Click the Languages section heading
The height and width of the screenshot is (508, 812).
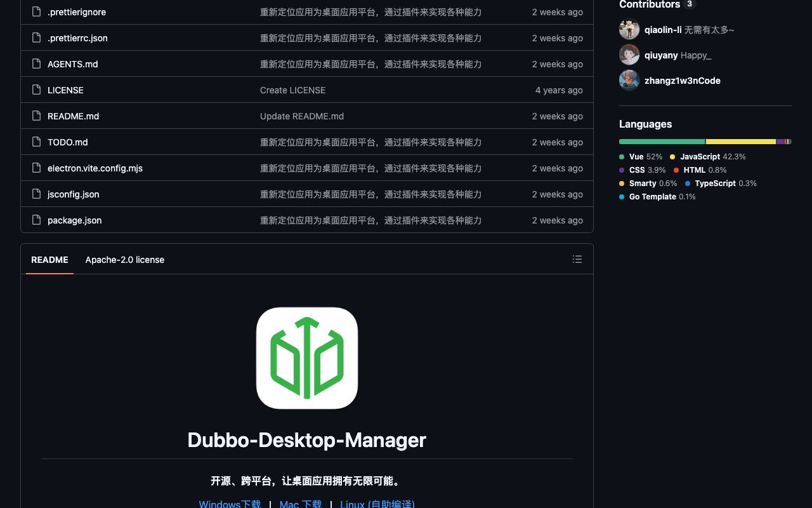645,124
